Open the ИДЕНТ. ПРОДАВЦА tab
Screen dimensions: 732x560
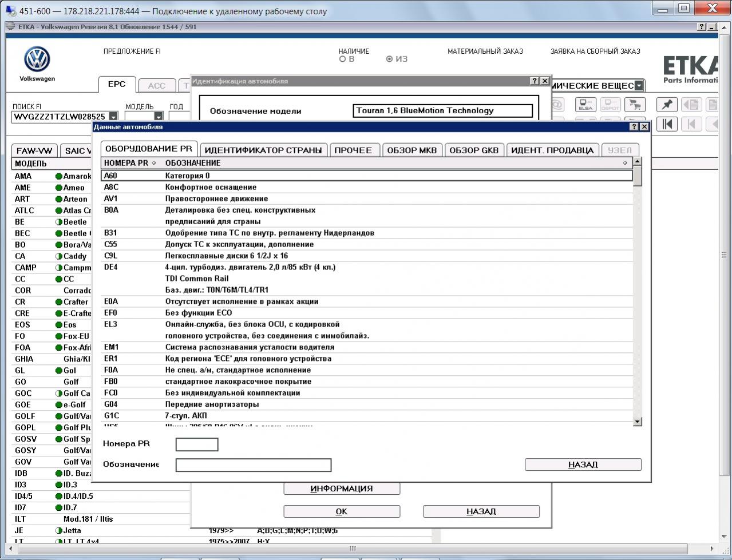pos(552,150)
